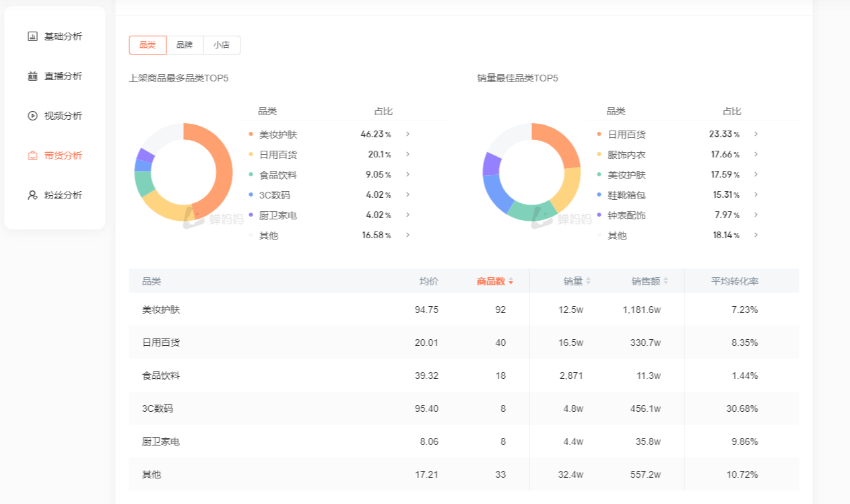Select 其他 row in table

pos(464,474)
